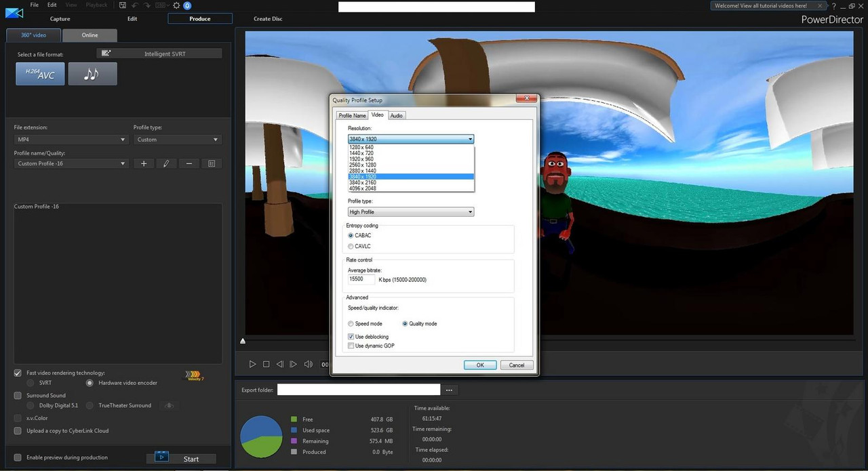The image size is (868, 471).
Task: Enable Upload a copy to CyberLink Cloud
Action: pyautogui.click(x=18, y=430)
